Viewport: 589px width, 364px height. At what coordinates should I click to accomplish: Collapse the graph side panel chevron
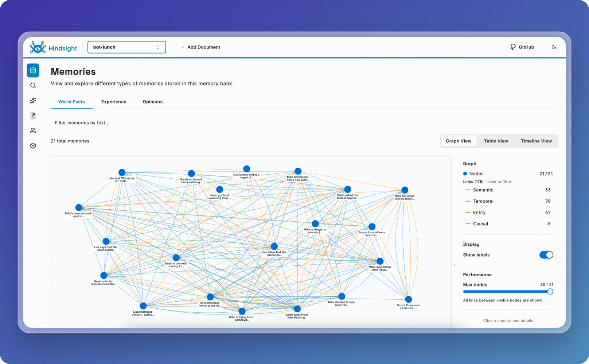455,265
